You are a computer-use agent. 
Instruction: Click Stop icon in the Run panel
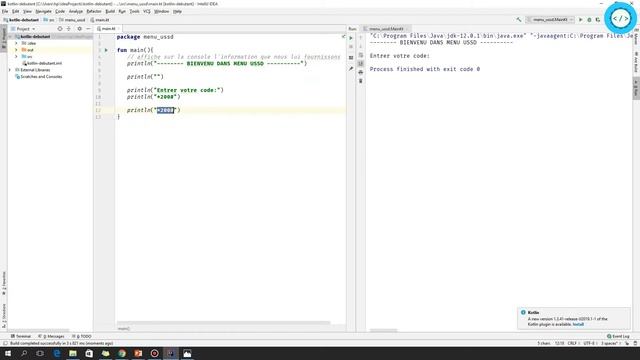pos(351,47)
